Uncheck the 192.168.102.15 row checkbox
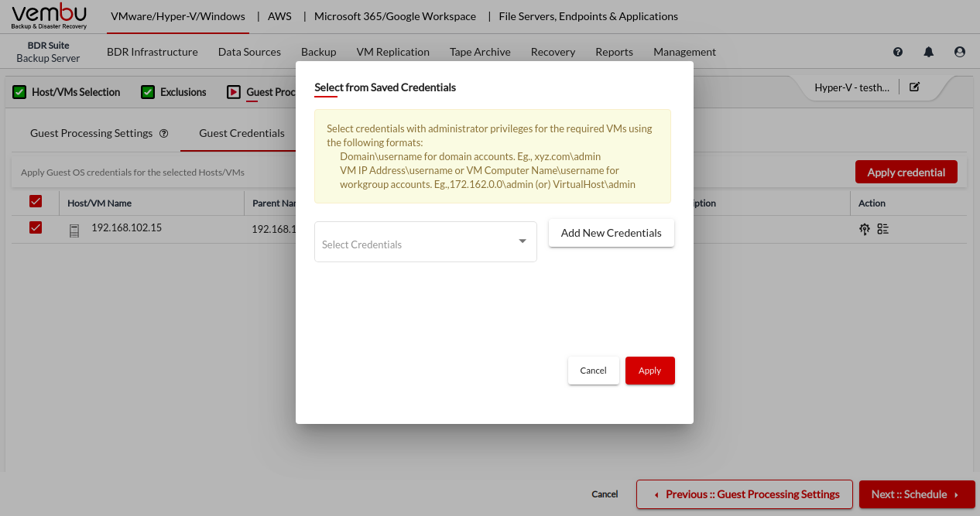The width and height of the screenshot is (980, 516). 35,228
